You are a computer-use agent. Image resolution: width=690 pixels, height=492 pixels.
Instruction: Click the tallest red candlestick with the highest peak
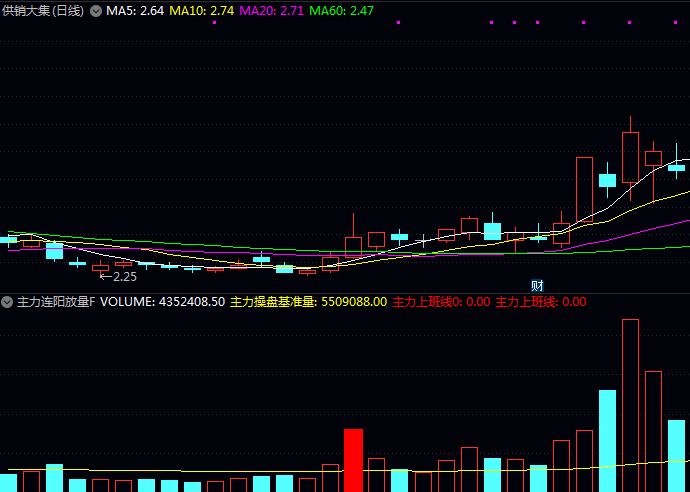(x=630, y=157)
